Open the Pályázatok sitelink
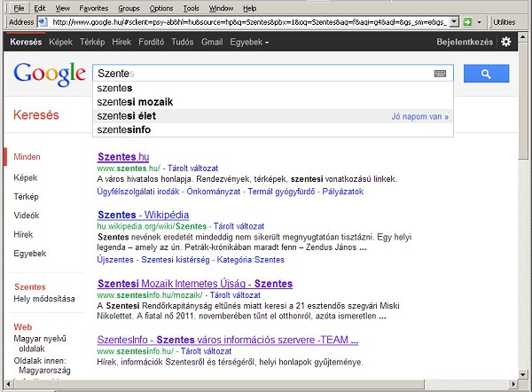Viewport: 532px width, 392px height. pos(343,192)
